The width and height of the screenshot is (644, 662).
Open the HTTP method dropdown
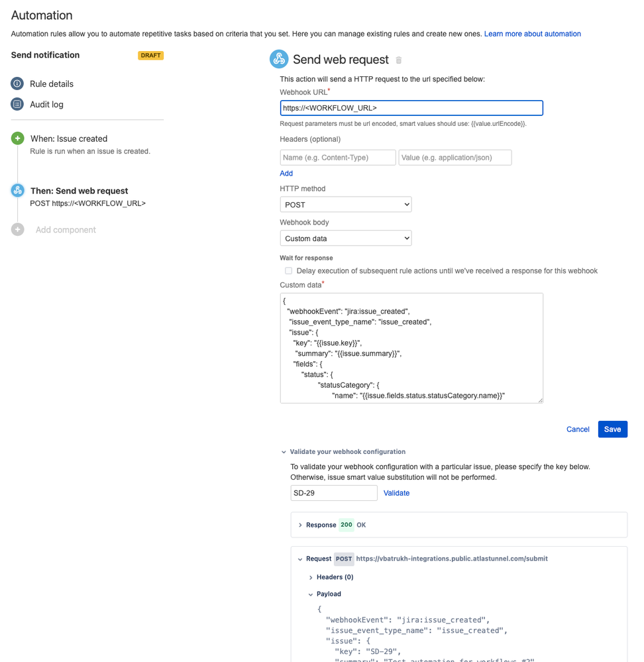345,205
